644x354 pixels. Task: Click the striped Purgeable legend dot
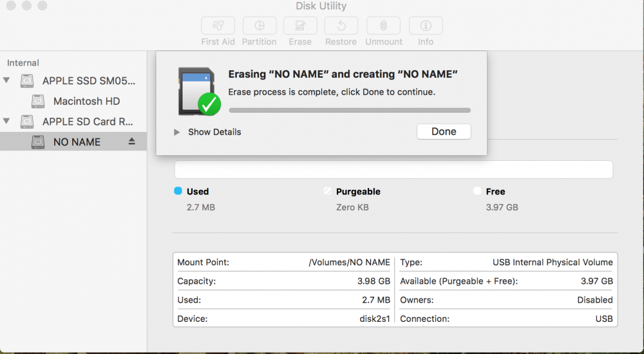pos(327,191)
